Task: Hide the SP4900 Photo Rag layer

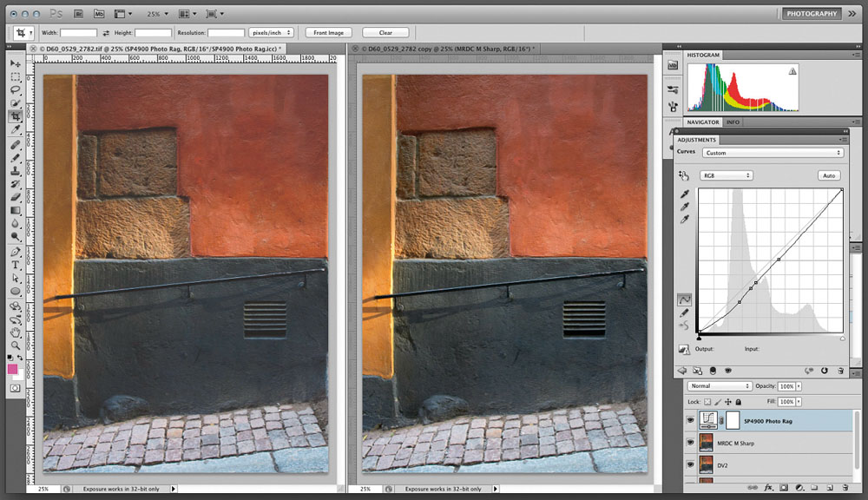Action: click(x=691, y=420)
